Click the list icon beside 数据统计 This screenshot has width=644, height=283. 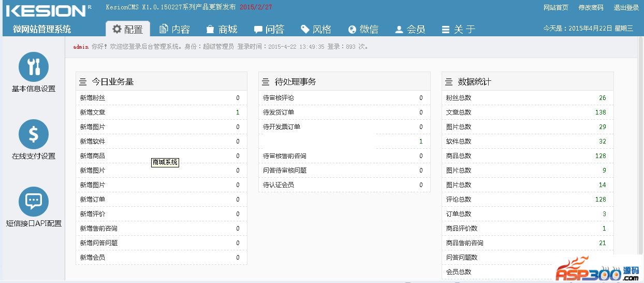449,82
